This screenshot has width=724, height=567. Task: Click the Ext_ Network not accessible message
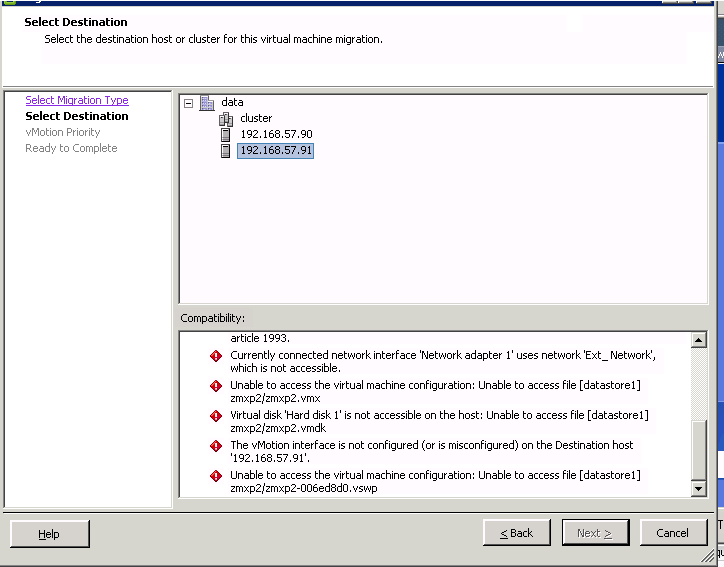click(443, 362)
